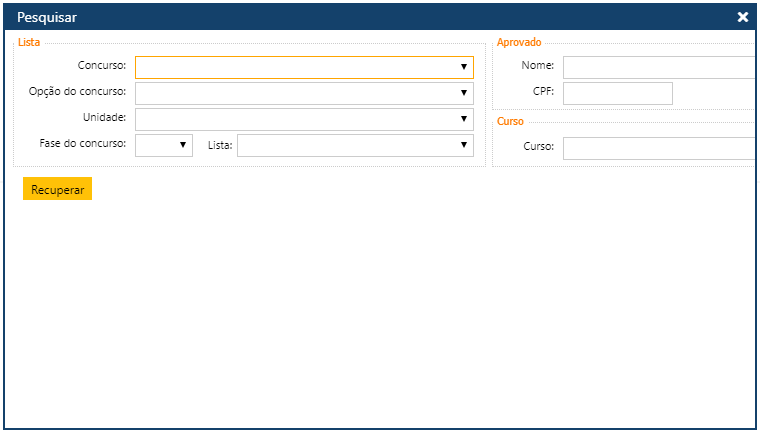The width and height of the screenshot is (760, 435).
Task: Open the Concurso dropdown list
Action: pyautogui.click(x=464, y=67)
